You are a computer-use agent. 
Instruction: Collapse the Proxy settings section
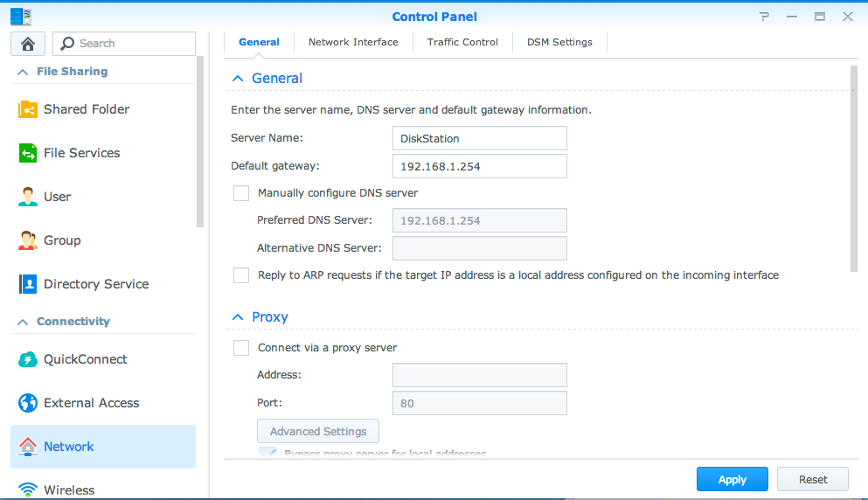pos(238,317)
